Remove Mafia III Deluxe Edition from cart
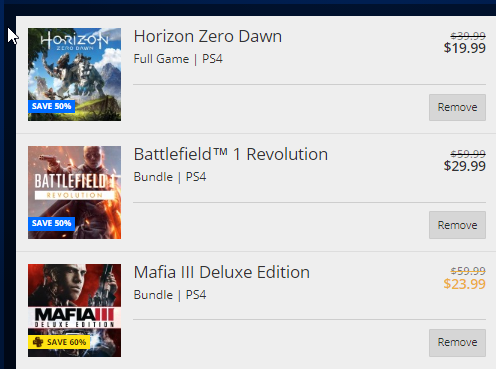This screenshot has width=496, height=369. [x=457, y=343]
